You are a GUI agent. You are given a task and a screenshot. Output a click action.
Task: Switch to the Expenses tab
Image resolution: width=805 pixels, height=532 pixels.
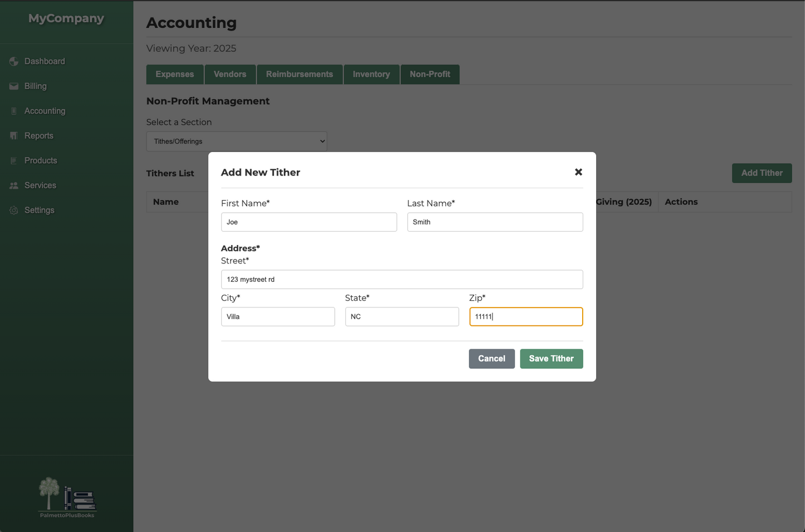175,75
